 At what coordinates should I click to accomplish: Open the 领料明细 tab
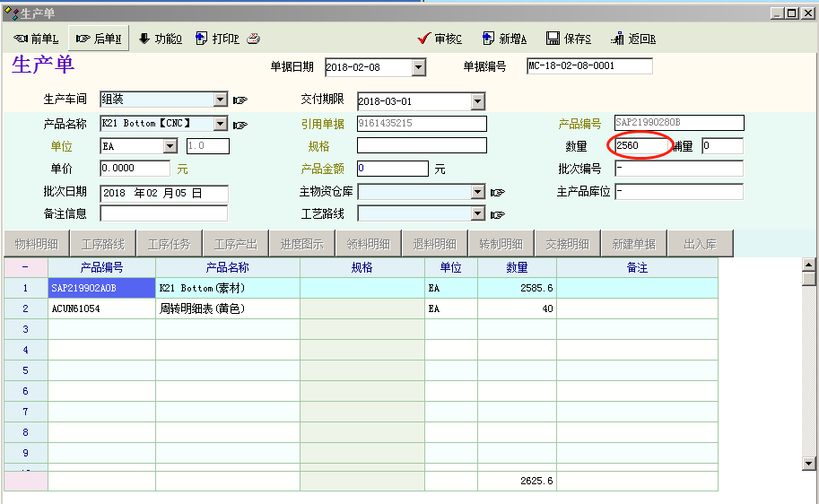click(x=368, y=244)
